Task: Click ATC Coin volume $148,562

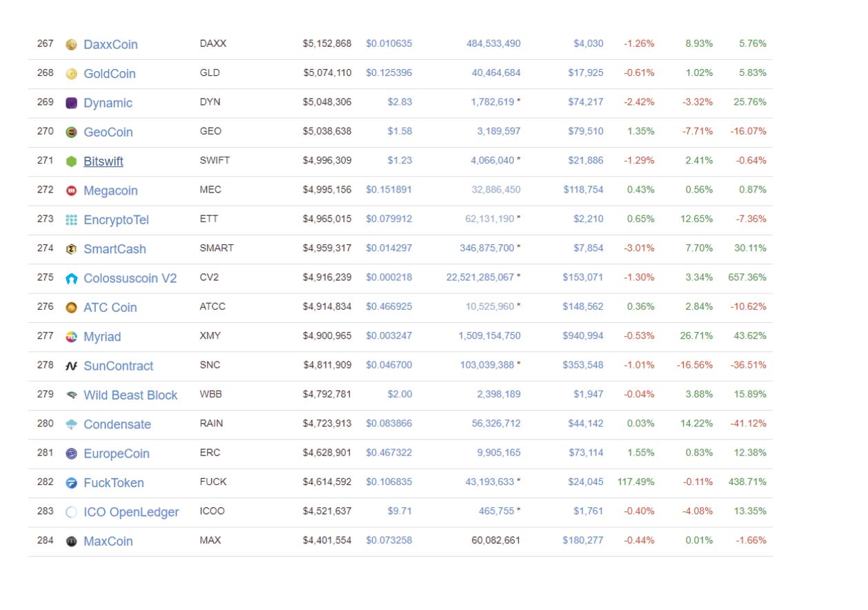Action: coord(584,306)
